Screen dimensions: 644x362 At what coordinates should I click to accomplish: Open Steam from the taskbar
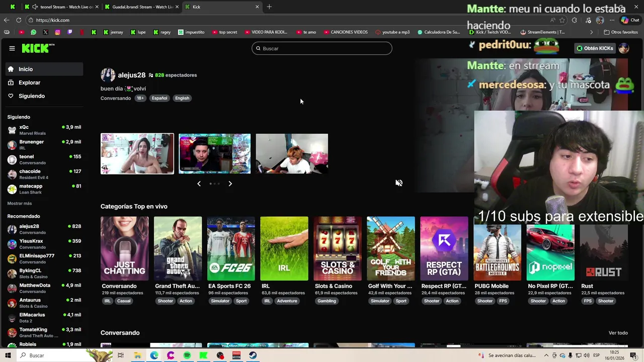(x=253, y=355)
